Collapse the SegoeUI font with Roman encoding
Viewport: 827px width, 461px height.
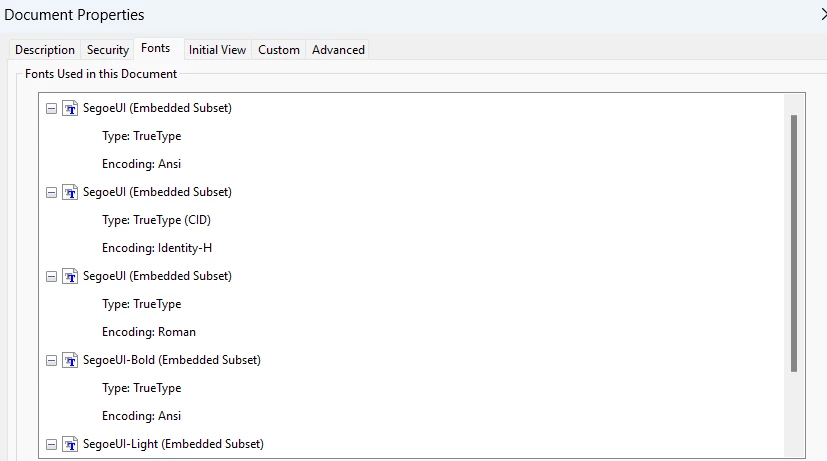tap(51, 276)
